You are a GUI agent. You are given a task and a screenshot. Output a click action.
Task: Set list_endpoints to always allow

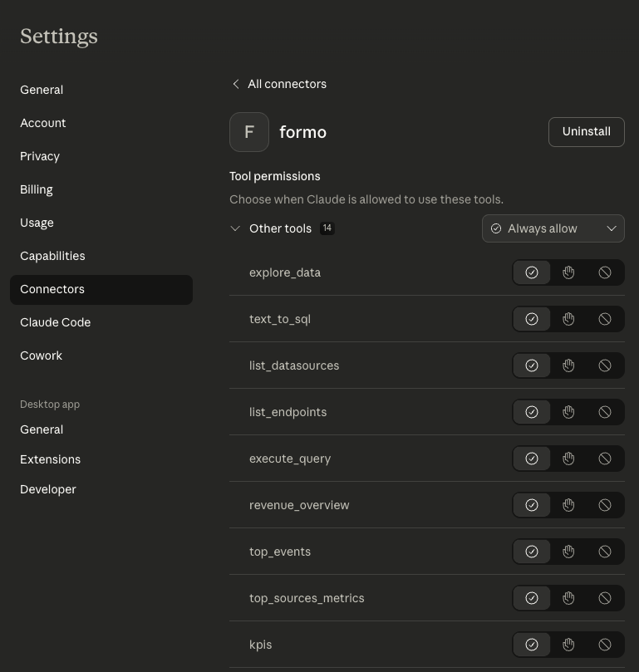point(532,411)
